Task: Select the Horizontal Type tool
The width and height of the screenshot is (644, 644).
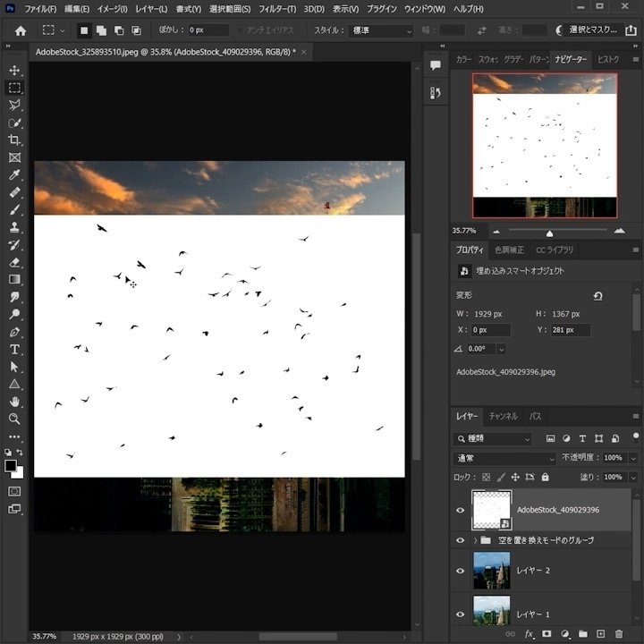Action: pyautogui.click(x=15, y=350)
